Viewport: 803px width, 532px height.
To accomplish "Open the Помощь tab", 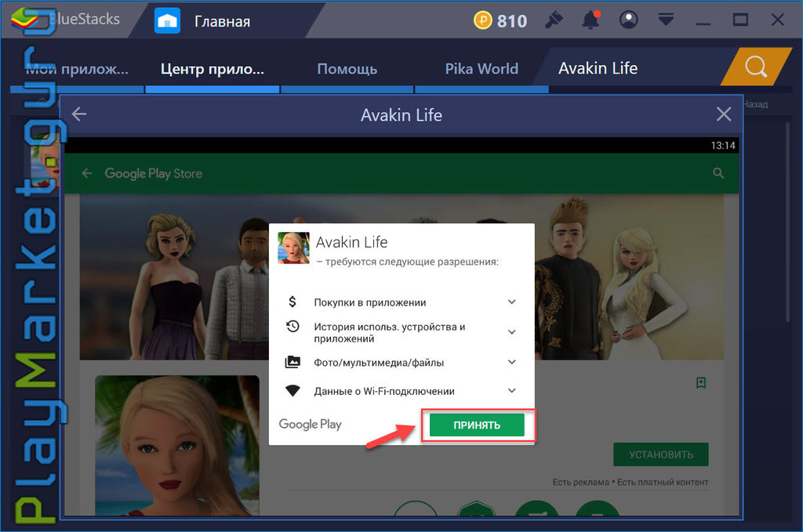I will [347, 68].
